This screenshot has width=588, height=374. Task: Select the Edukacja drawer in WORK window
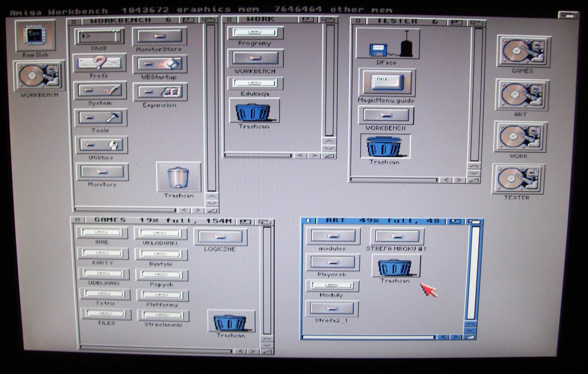click(x=255, y=83)
